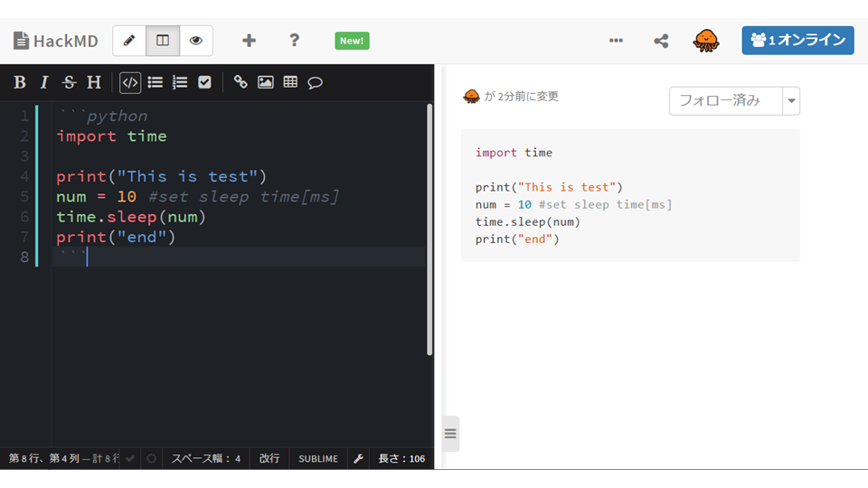
Task: Open the three-dots more options menu
Action: [x=616, y=41]
